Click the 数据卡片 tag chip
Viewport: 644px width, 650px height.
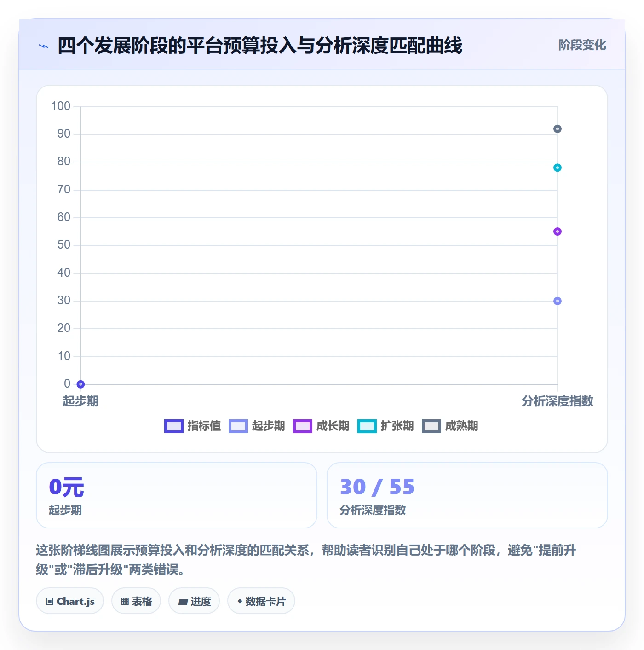coord(261,601)
